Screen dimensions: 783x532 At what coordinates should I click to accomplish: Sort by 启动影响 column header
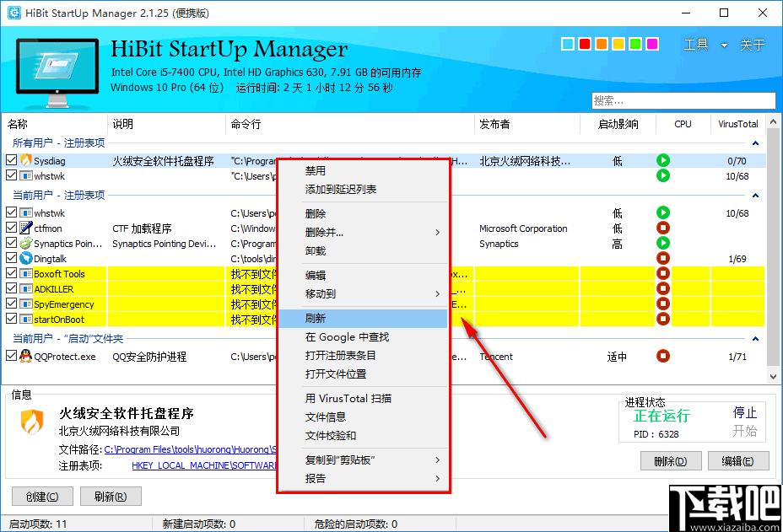point(618,124)
